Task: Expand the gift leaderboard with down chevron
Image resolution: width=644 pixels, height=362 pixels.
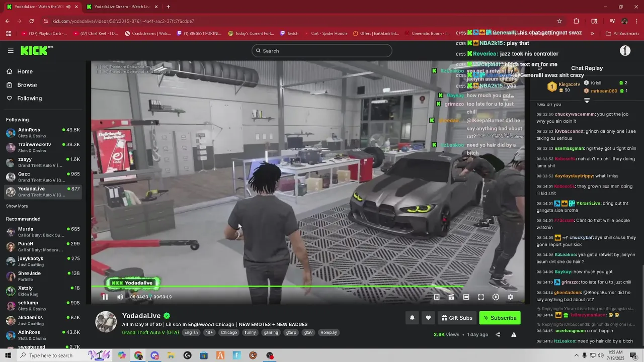Action: [587, 101]
